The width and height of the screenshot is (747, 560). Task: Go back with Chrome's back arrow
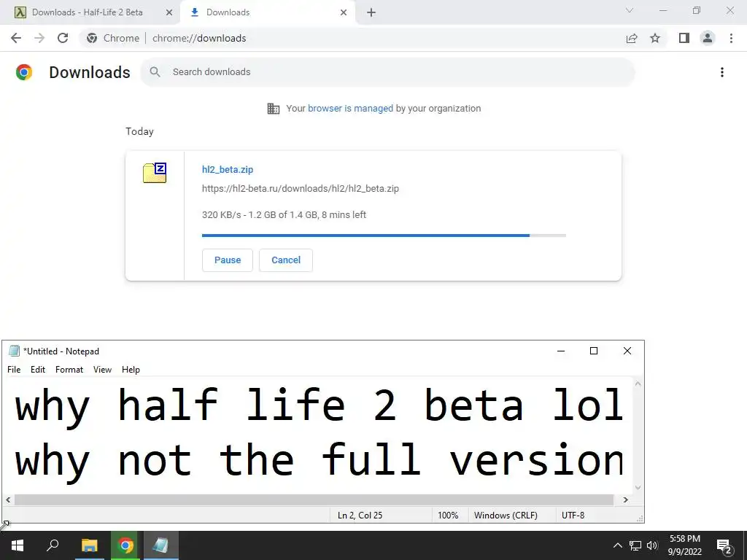coord(16,38)
